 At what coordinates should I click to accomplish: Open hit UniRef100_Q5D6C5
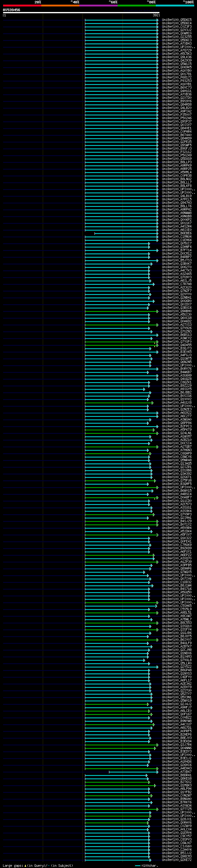click(x=177, y=20)
